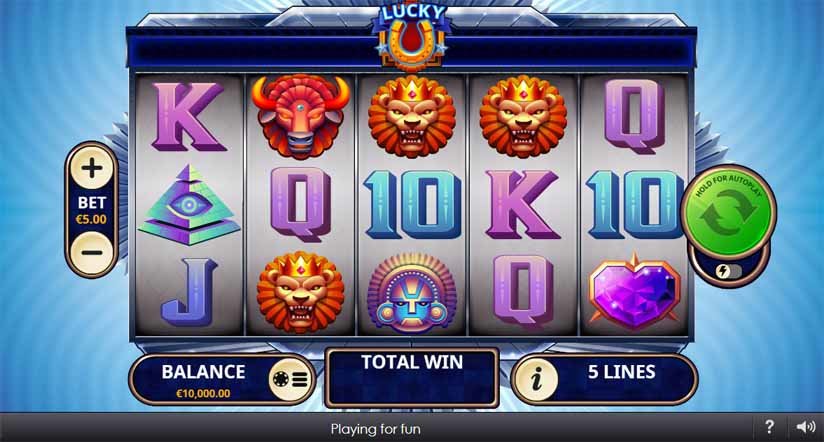Toggle the lightning turbo mode switch
Viewport: 824px width, 442px height.
pyautogui.click(x=728, y=271)
